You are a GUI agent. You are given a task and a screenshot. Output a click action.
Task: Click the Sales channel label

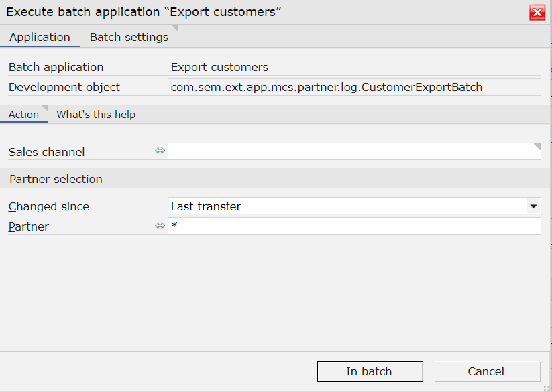coord(46,152)
